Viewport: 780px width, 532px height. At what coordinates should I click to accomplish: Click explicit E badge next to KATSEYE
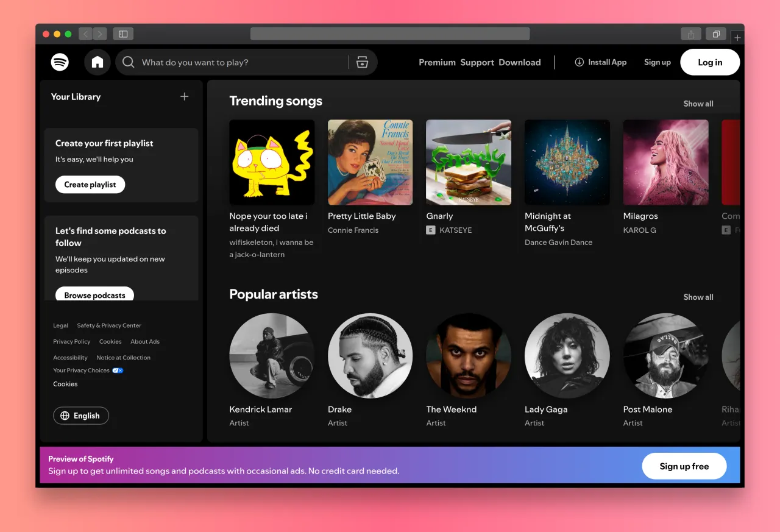431,230
